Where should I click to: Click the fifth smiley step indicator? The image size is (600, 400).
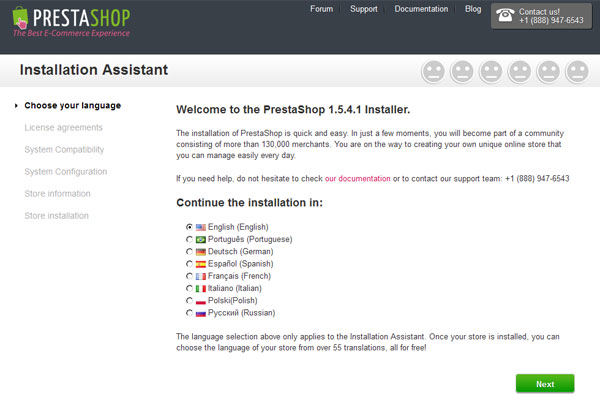pos(549,72)
